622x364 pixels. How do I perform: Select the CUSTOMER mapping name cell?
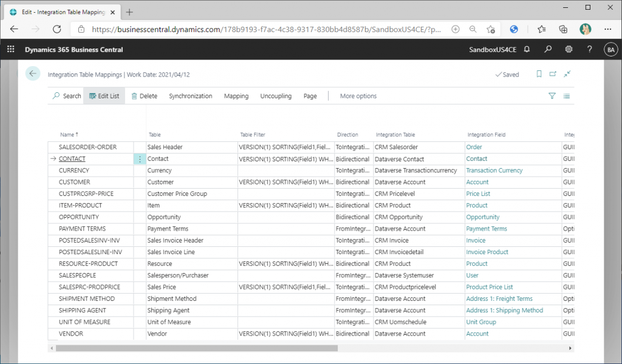click(x=91, y=182)
